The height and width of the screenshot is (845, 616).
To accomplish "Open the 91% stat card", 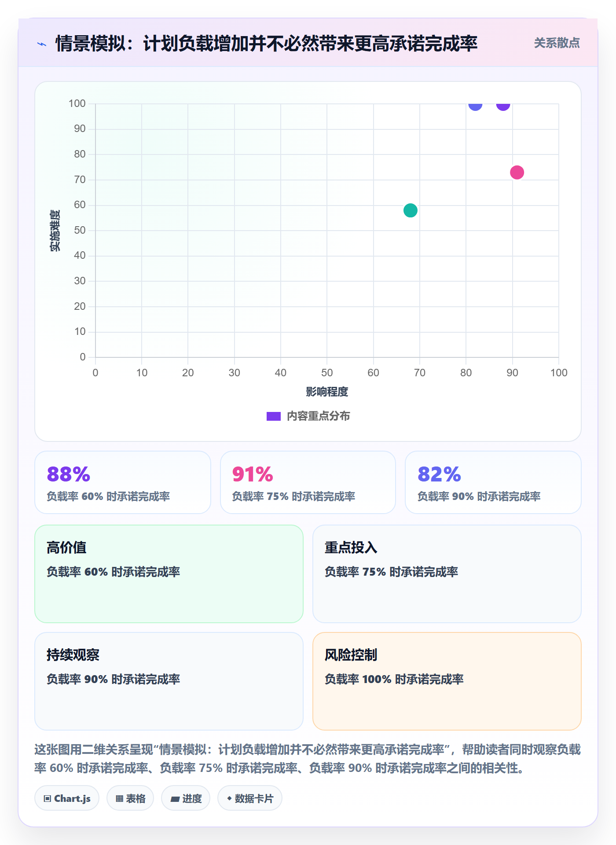I will click(x=308, y=482).
